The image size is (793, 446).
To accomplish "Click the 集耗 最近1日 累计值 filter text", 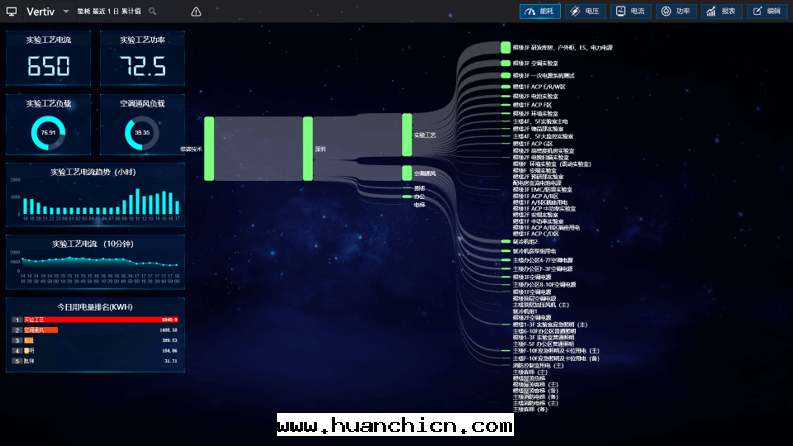I will tap(109, 12).
